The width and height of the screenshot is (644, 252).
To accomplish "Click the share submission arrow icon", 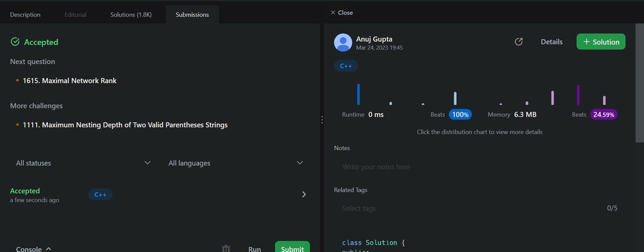I will coord(518,42).
